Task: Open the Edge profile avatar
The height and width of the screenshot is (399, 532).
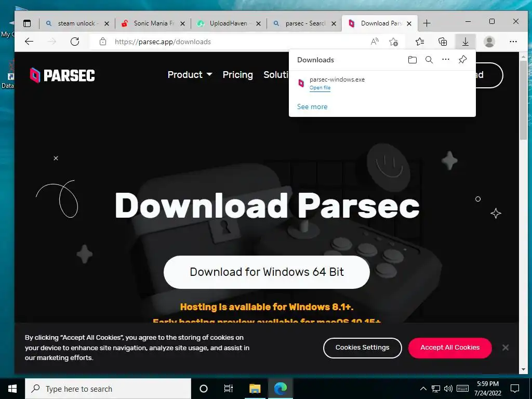Action: coord(489,42)
